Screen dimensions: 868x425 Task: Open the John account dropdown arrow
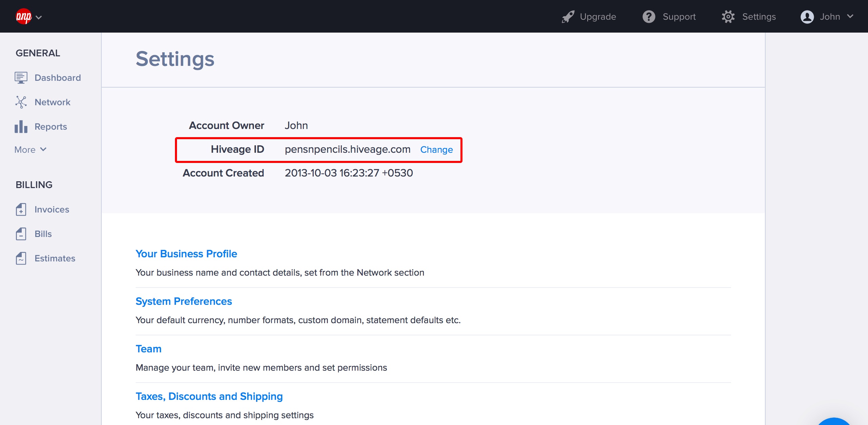click(x=850, y=16)
